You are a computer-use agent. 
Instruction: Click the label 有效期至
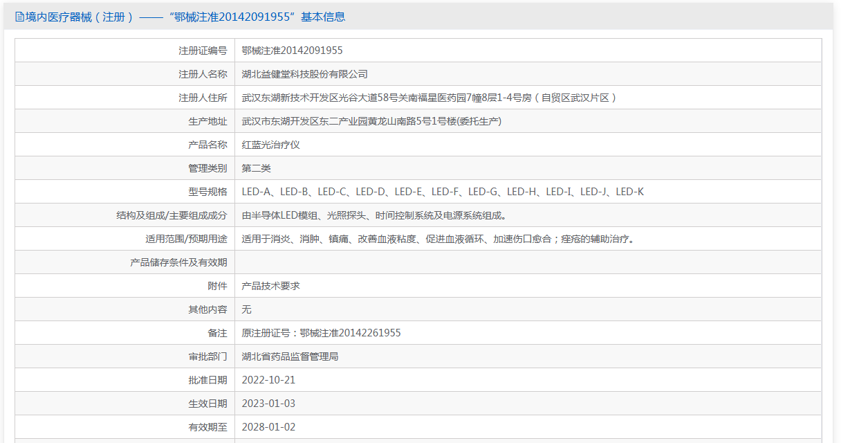(x=207, y=427)
